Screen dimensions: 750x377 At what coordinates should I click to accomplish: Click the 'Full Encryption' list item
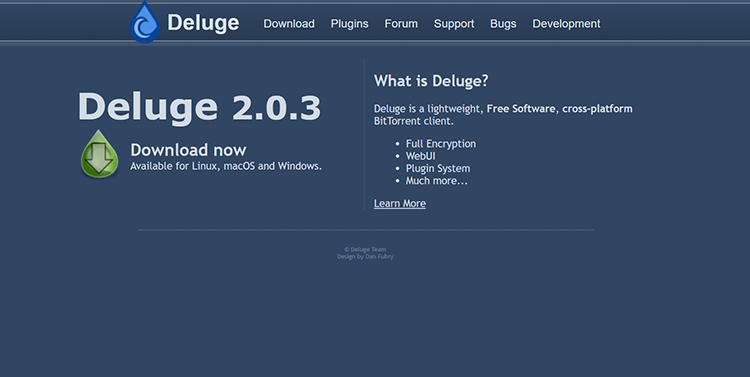[441, 144]
